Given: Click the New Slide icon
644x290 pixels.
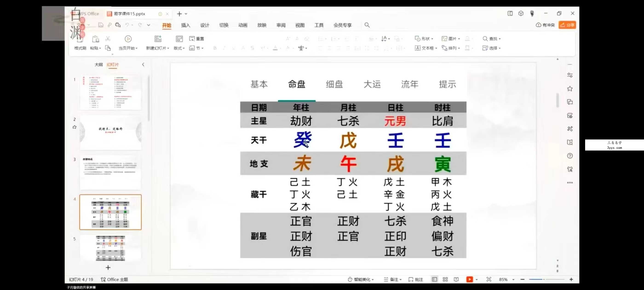Looking at the screenshot, I should [158, 39].
